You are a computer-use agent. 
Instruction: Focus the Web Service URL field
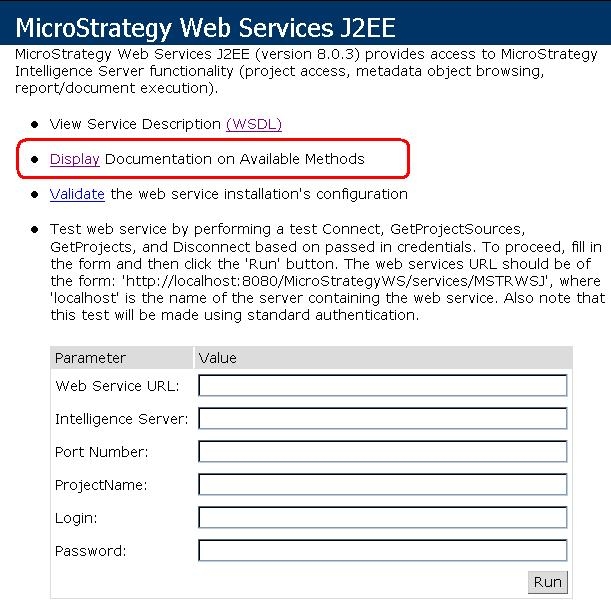[382, 386]
